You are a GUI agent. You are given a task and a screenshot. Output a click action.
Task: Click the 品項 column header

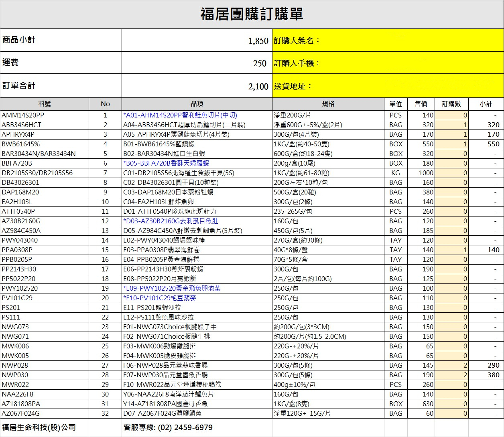197,104
